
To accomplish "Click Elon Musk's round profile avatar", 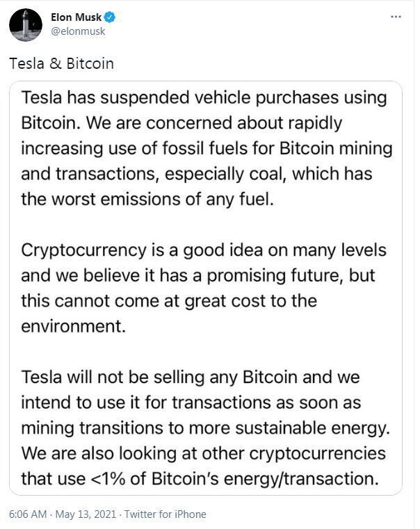I will click(26, 24).
